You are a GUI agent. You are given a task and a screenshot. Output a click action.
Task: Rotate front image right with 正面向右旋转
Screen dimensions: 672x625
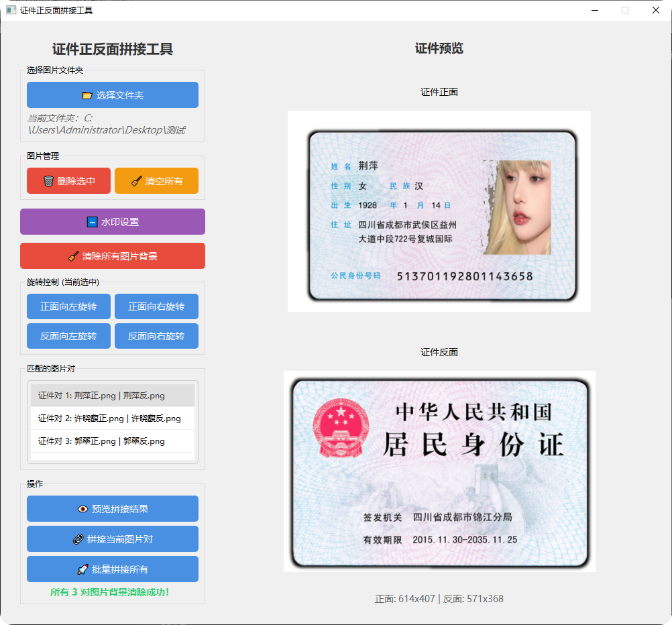(x=156, y=306)
